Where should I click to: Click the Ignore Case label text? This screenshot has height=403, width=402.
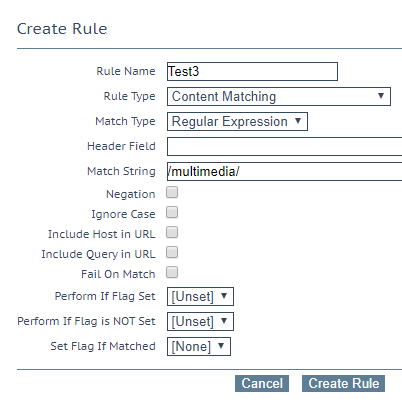pyautogui.click(x=123, y=214)
